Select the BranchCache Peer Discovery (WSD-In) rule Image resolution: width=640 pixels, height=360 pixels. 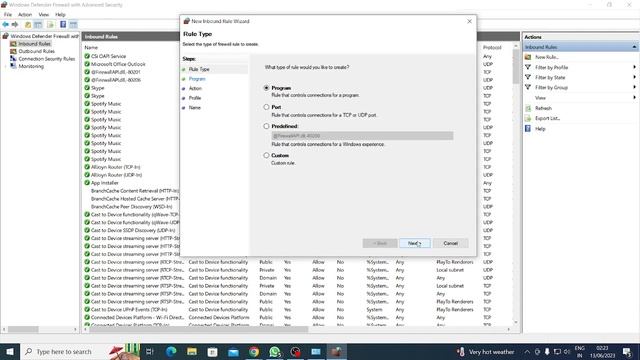coord(131,207)
